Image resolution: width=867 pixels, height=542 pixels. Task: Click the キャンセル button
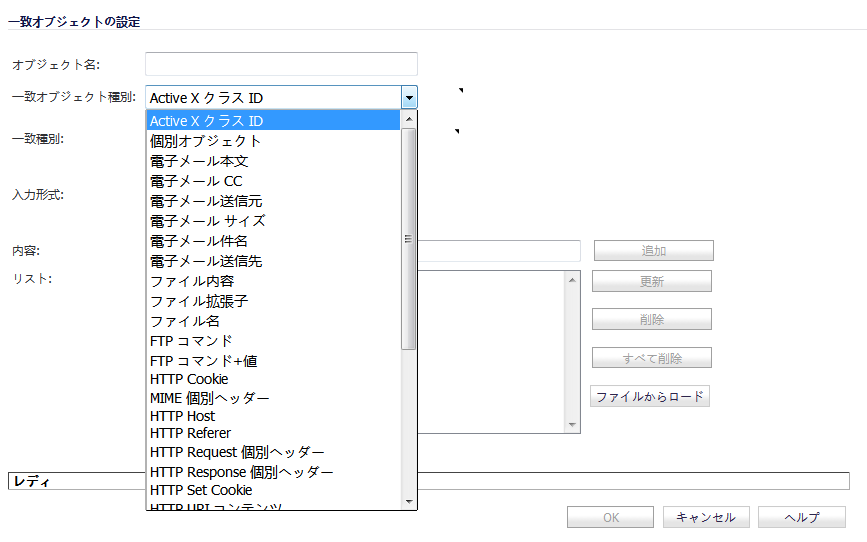(x=706, y=517)
